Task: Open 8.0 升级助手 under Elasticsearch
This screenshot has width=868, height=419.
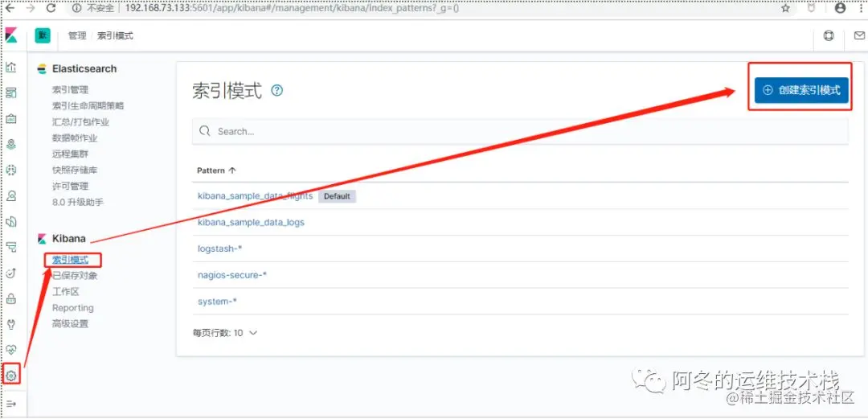Action: [77, 203]
